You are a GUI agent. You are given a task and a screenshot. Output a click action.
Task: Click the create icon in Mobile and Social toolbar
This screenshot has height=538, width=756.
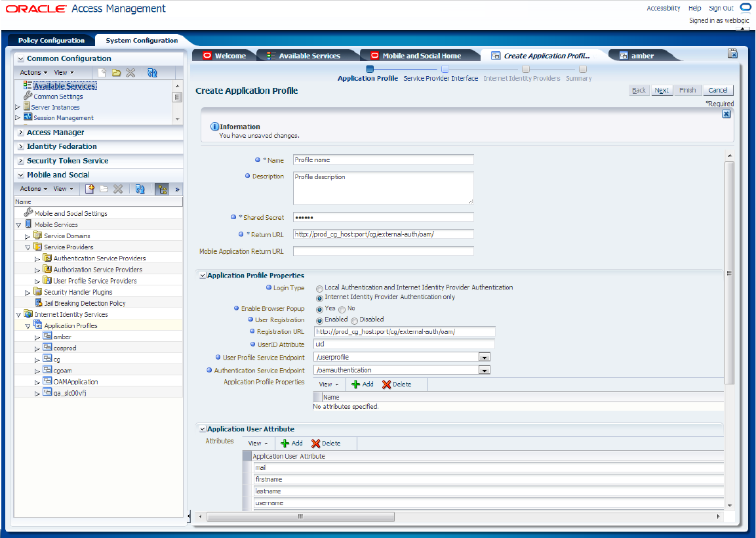(90, 189)
